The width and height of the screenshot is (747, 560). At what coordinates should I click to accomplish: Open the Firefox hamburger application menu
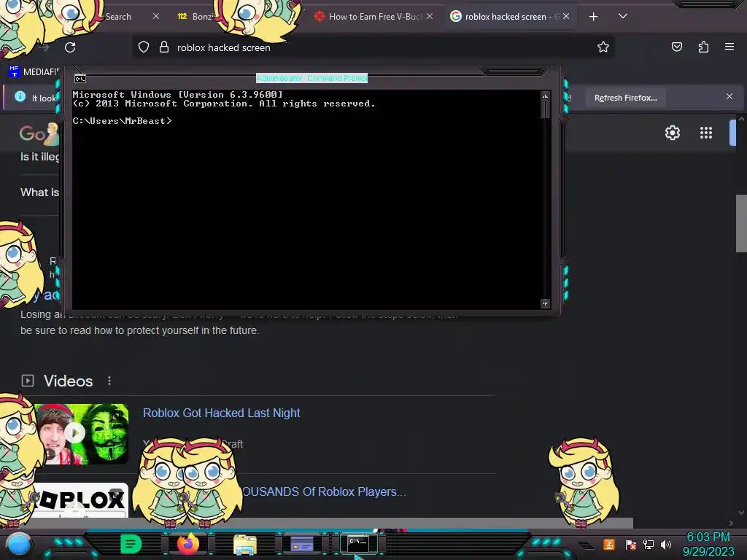coord(729,47)
